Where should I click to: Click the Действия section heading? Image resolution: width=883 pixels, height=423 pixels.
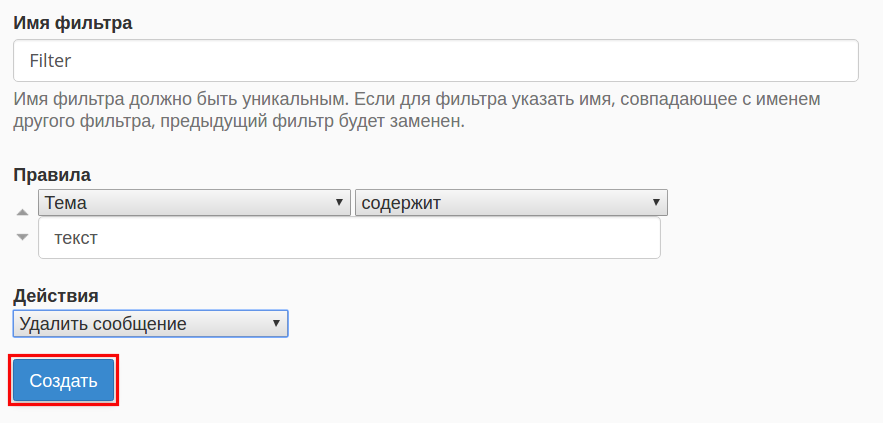[x=56, y=295]
